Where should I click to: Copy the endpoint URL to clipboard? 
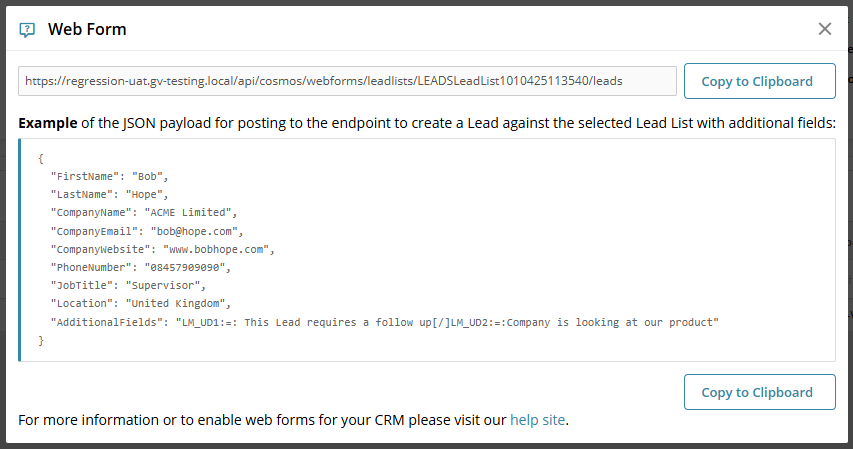pos(759,81)
